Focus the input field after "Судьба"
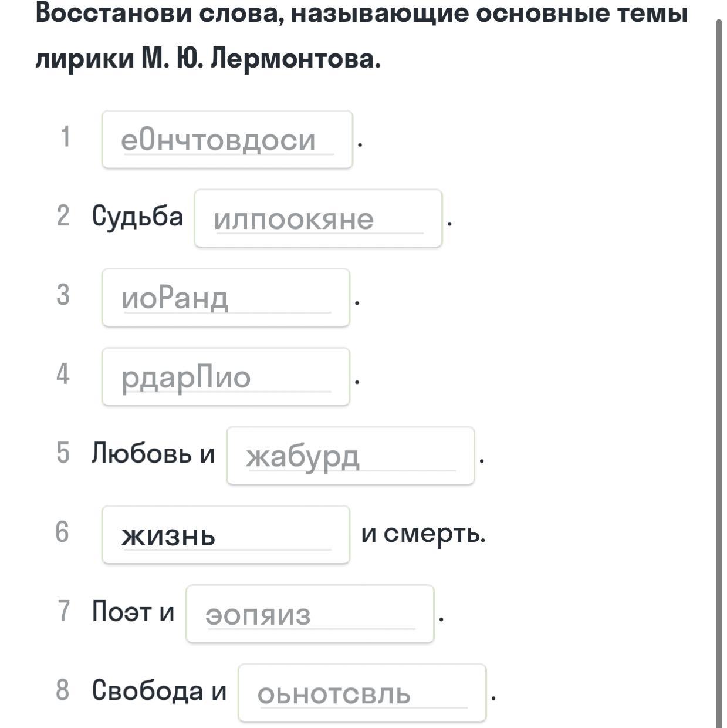Screen dimensions: 727x728 point(317,219)
